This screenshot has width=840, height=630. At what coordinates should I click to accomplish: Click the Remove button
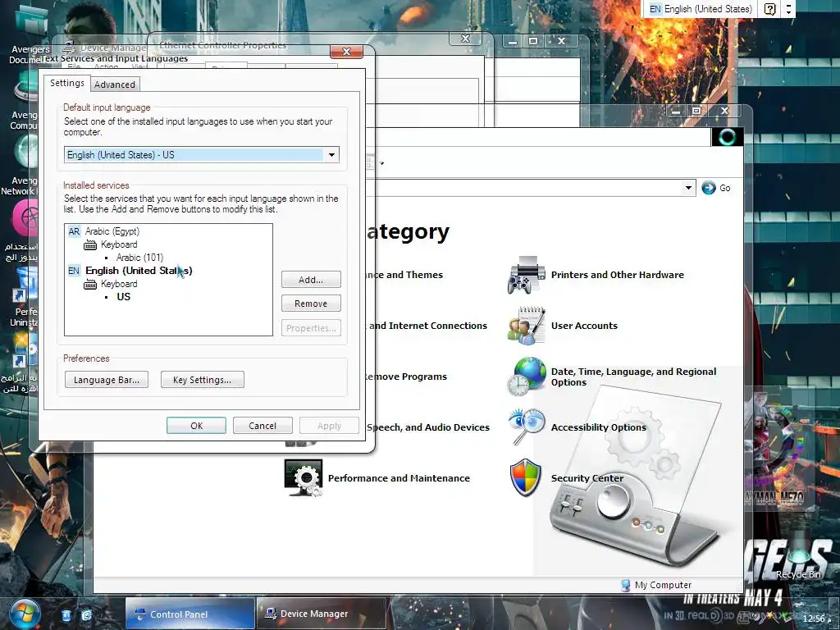coord(311,304)
